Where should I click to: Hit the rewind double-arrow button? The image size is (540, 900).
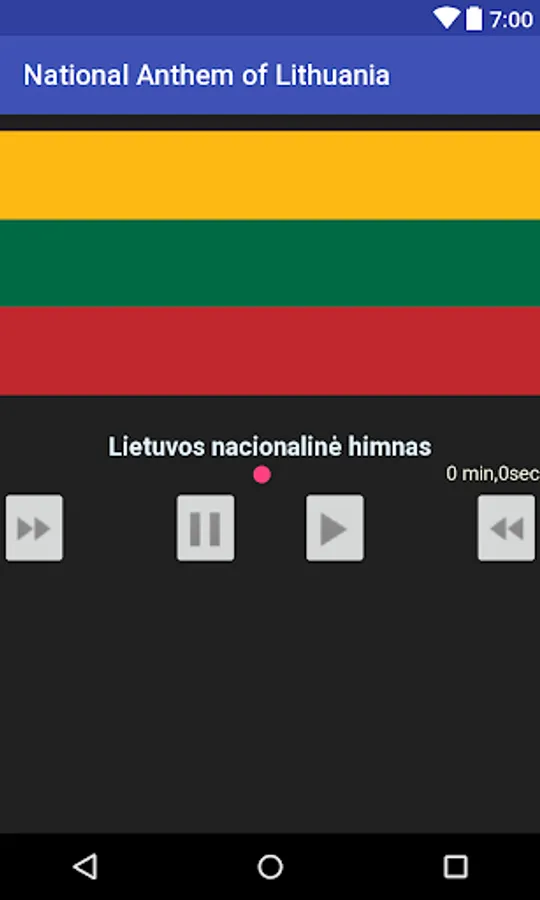point(506,527)
